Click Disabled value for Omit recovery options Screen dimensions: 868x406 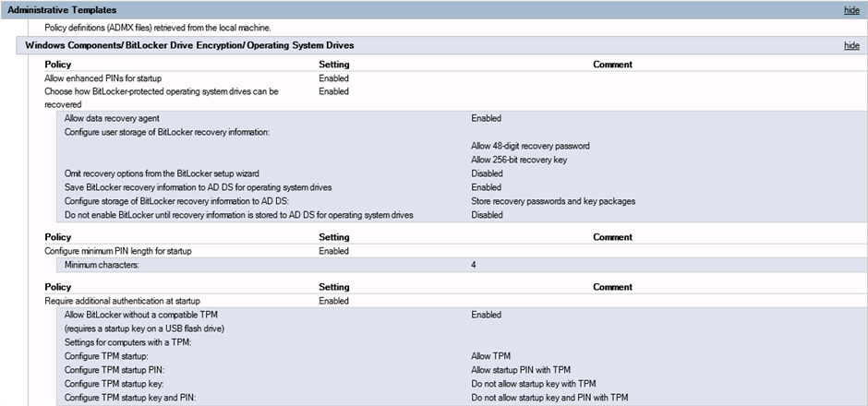pyautogui.click(x=488, y=173)
